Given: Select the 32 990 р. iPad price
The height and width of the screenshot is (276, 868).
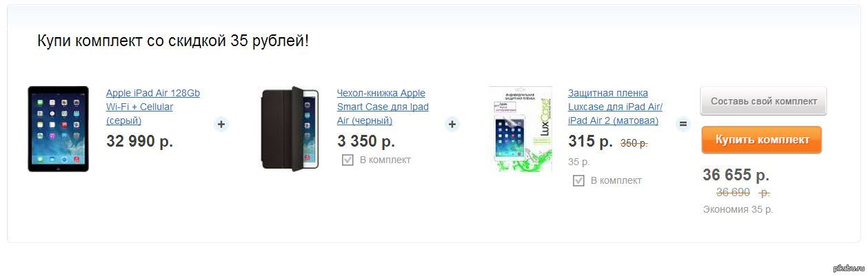Looking at the screenshot, I should 140,141.
